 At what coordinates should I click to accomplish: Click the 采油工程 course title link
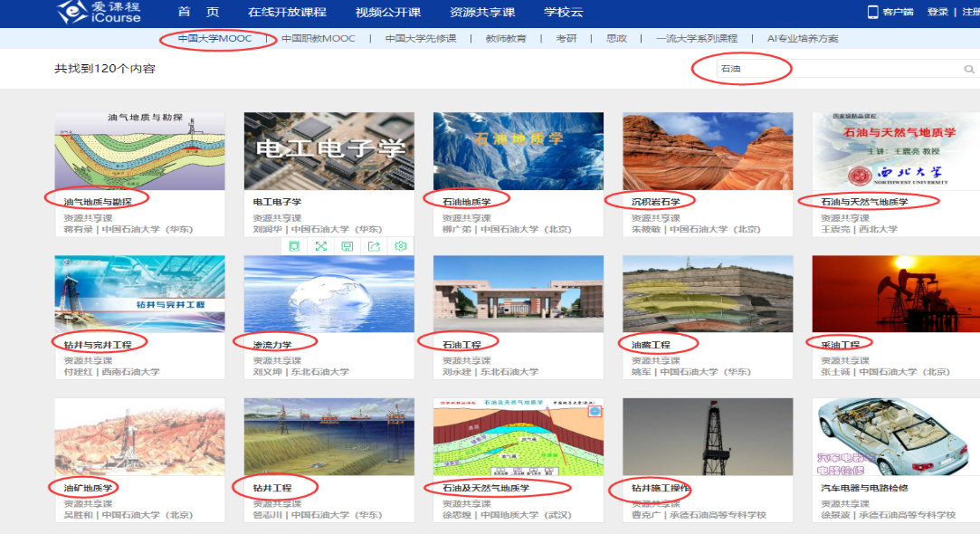click(x=840, y=345)
